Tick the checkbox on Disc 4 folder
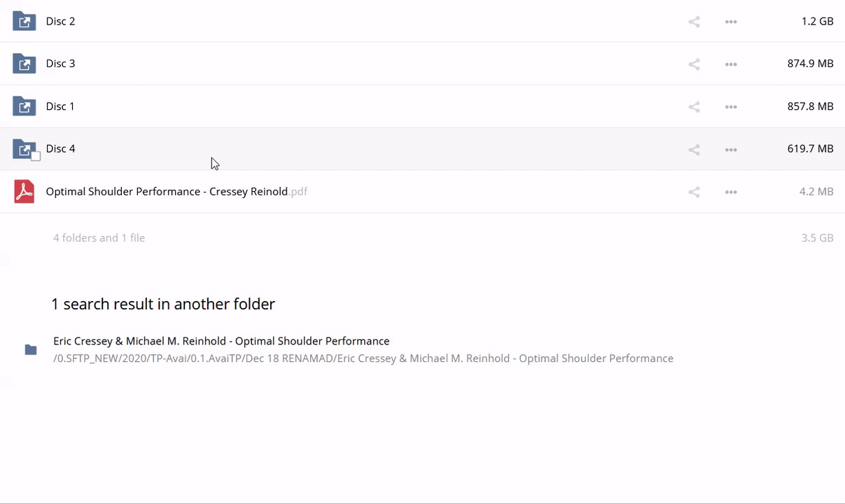The image size is (845, 504). pos(36,156)
